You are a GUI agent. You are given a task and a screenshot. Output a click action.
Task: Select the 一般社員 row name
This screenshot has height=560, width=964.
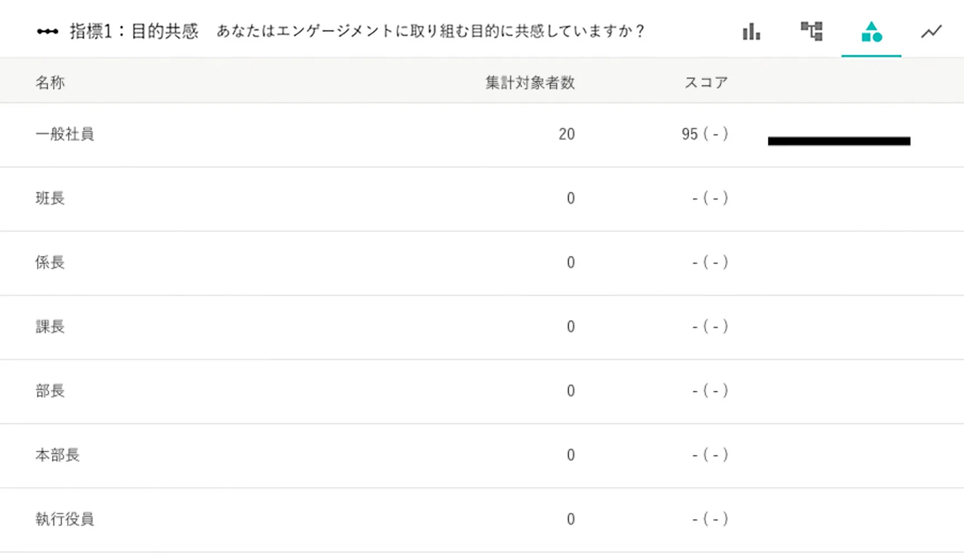tap(65, 134)
